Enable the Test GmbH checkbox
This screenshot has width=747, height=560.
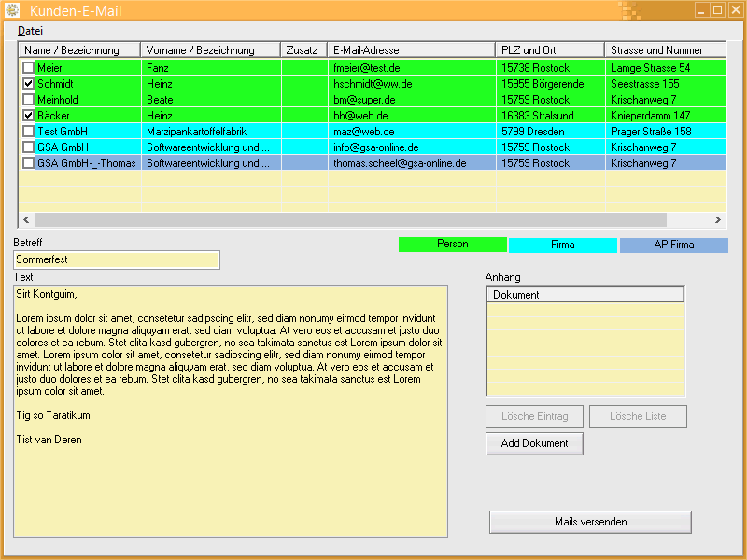pos(28,132)
